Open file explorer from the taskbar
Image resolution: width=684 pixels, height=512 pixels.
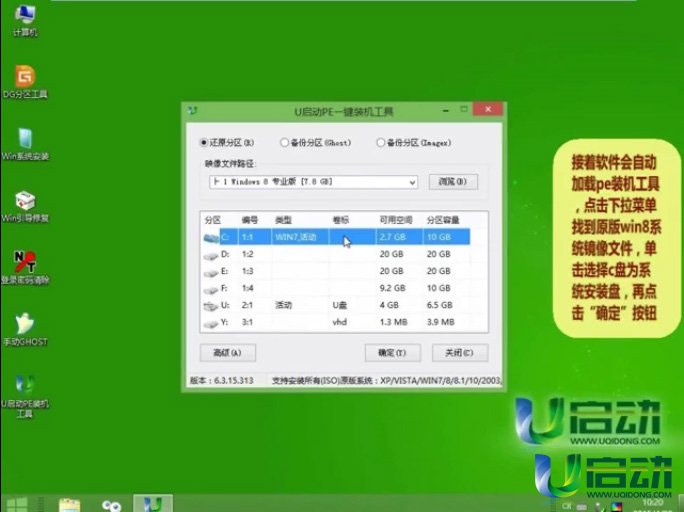[69, 505]
